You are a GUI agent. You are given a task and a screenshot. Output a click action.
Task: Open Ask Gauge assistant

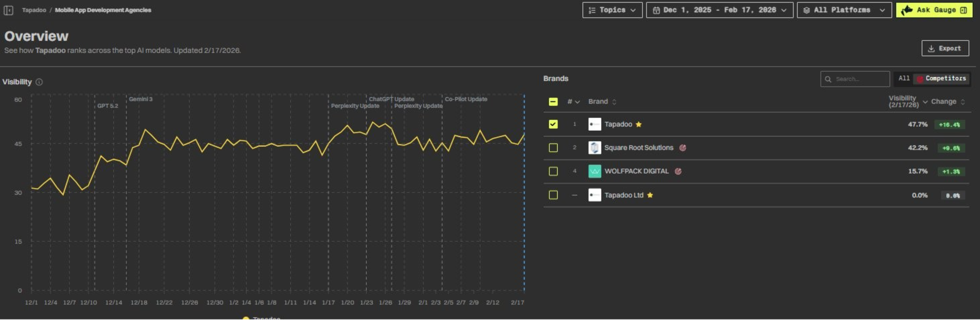[934, 10]
